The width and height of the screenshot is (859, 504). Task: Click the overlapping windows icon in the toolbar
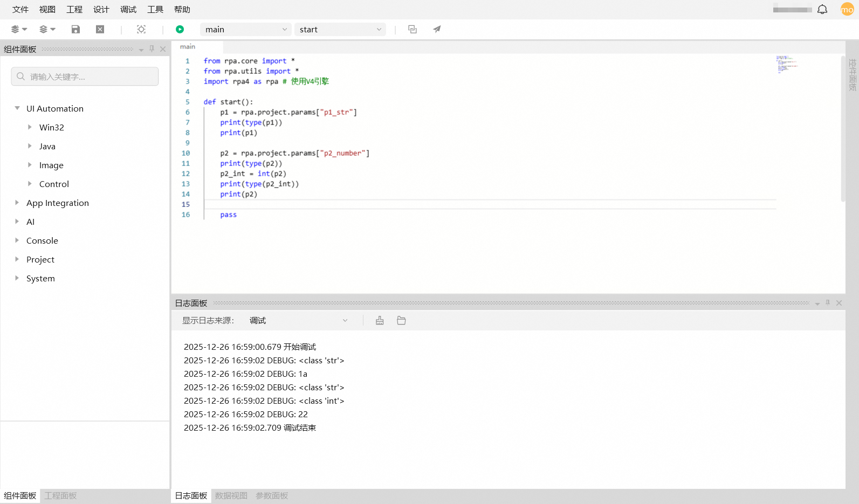(413, 30)
